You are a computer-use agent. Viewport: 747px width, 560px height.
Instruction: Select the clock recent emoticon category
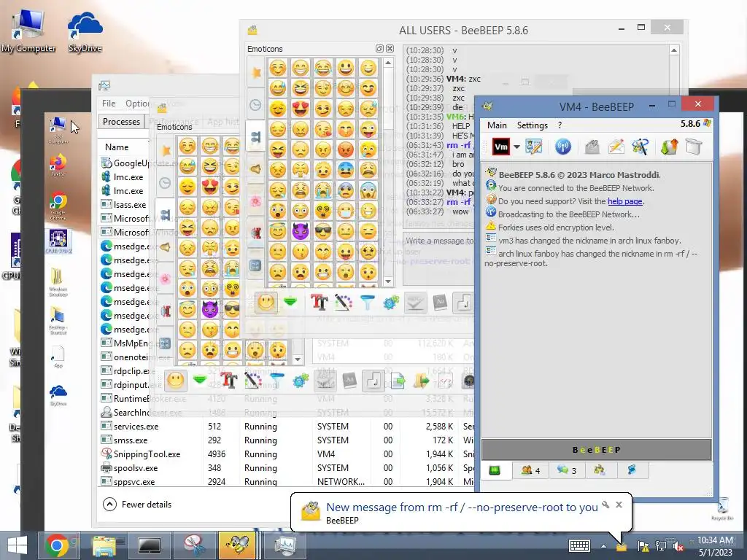pos(256,105)
